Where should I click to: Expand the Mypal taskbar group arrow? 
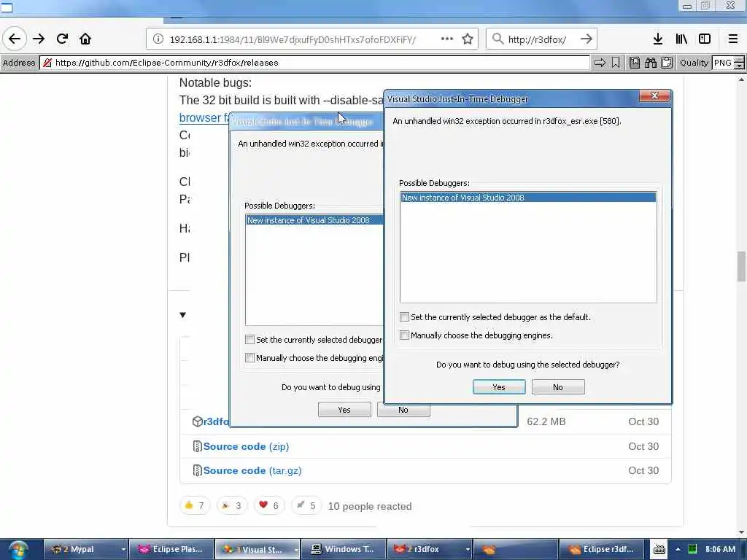(x=123, y=550)
